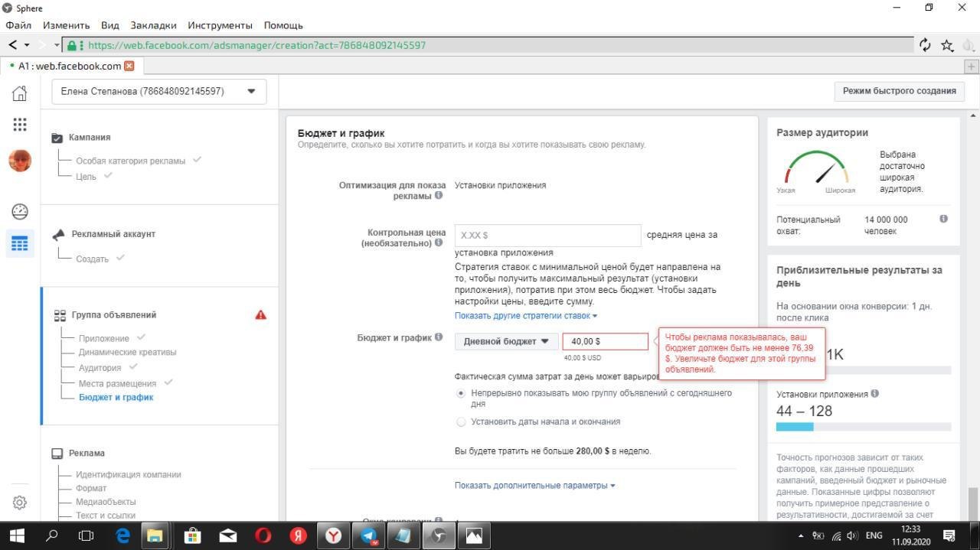
Task: Click the audience size gauge meter
Action: (x=817, y=167)
